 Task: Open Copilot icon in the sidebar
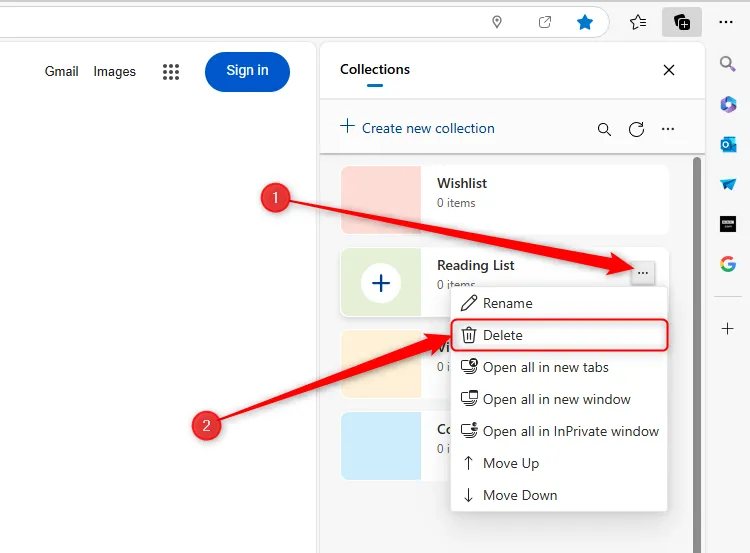728,104
